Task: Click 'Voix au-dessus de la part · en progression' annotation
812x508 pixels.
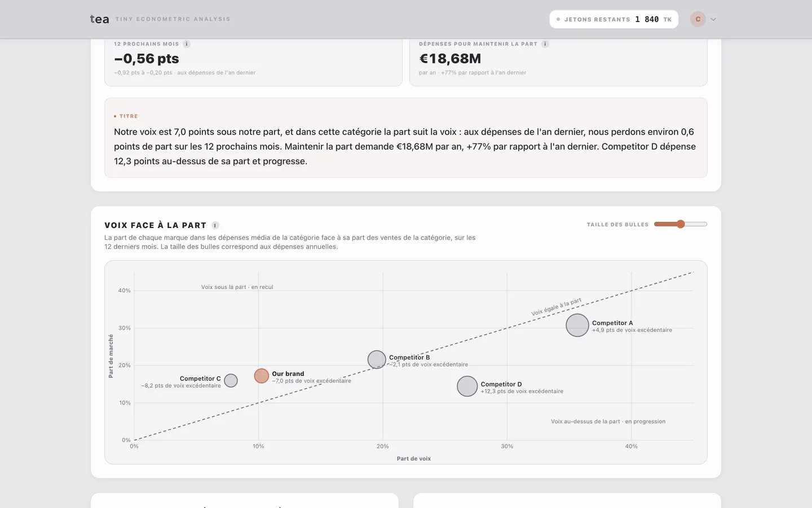Action: click(608, 421)
